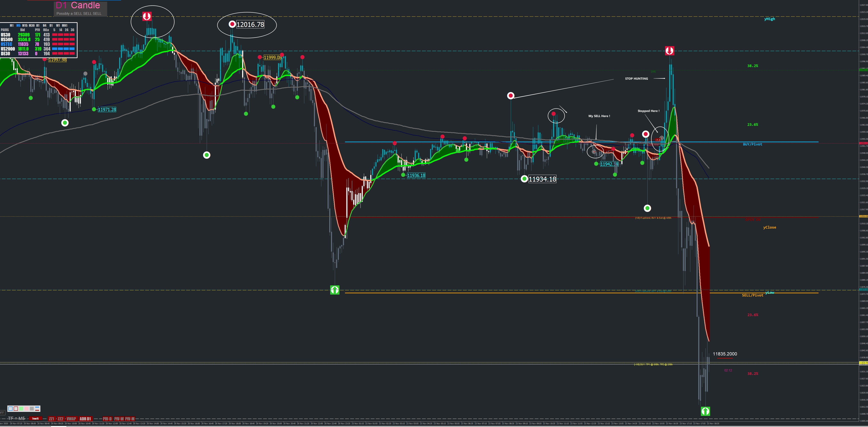Image resolution: width=868 pixels, height=427 pixels.
Task: Click the green dot beside 11934.18 label
Action: coord(524,179)
